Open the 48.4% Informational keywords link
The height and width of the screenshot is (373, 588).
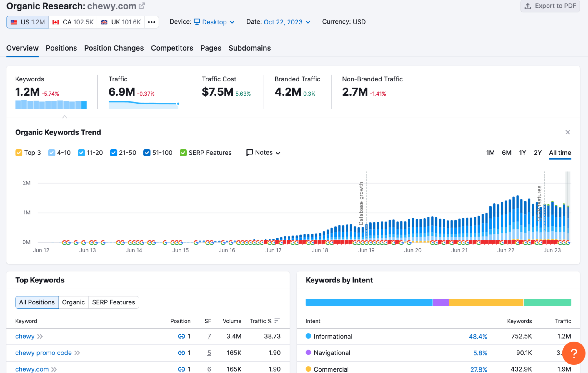pyautogui.click(x=479, y=336)
